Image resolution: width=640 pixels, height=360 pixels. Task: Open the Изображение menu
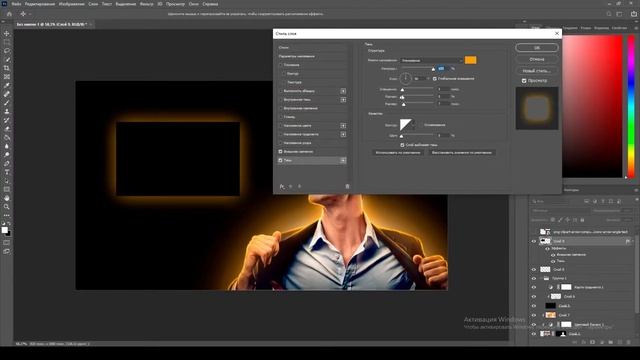coord(71,4)
